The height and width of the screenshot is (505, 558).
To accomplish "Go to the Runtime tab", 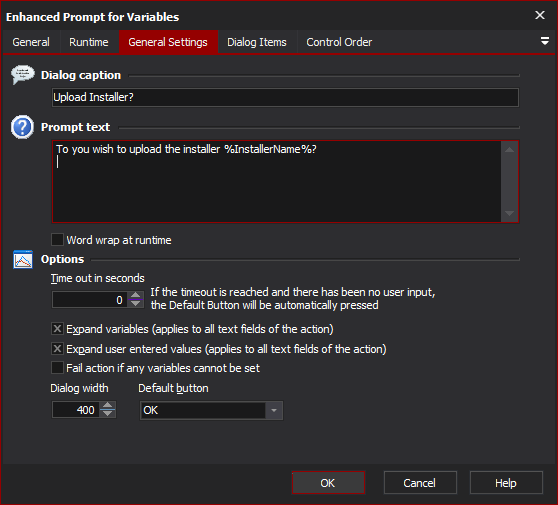I will (89, 42).
